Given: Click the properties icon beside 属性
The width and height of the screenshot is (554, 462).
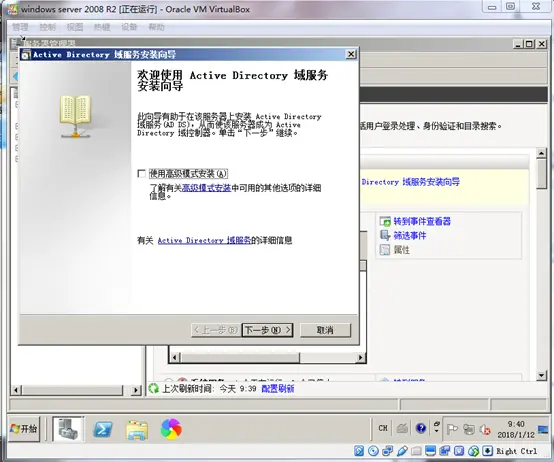Looking at the screenshot, I should pos(385,250).
